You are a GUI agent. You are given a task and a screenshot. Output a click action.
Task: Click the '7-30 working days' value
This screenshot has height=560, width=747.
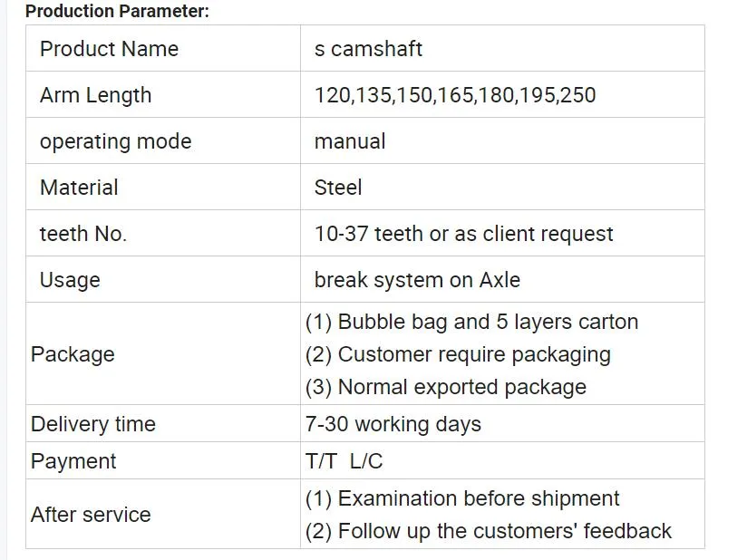click(393, 424)
